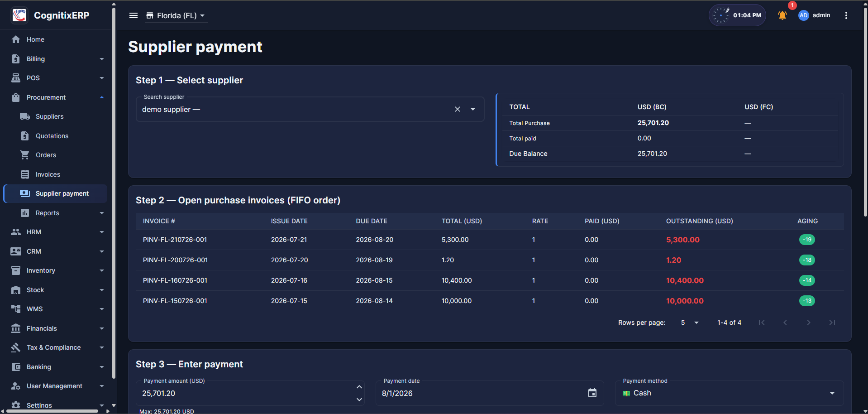Expand the HRM menu arrow
This screenshot has width=868, height=414.
[x=102, y=232]
